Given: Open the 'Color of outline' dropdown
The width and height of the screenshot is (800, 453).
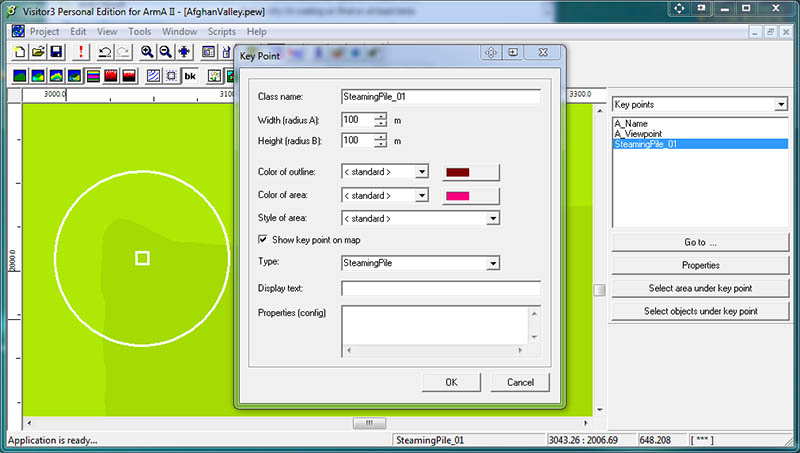Looking at the screenshot, I should [x=422, y=172].
